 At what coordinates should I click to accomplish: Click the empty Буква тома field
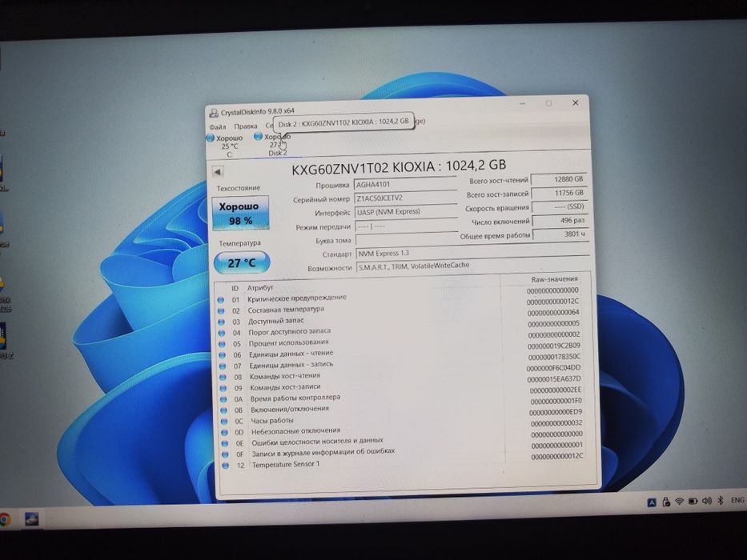408,239
